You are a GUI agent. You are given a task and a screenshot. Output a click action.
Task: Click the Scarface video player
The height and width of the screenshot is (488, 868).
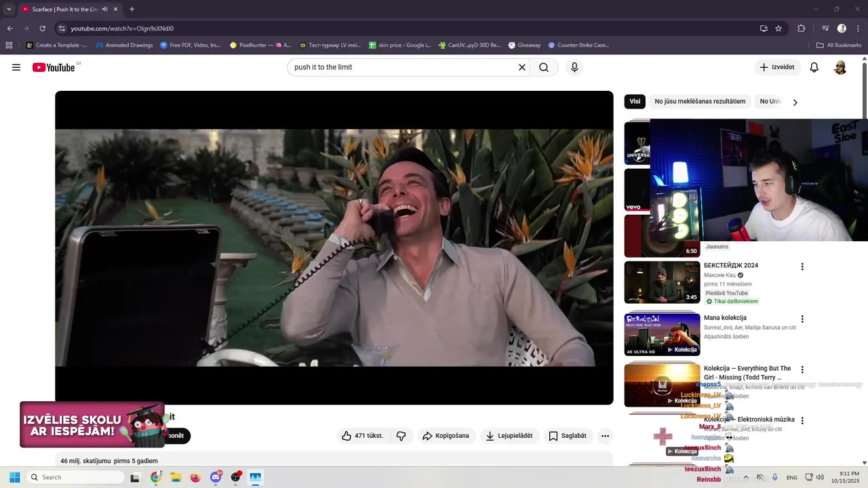click(x=334, y=248)
